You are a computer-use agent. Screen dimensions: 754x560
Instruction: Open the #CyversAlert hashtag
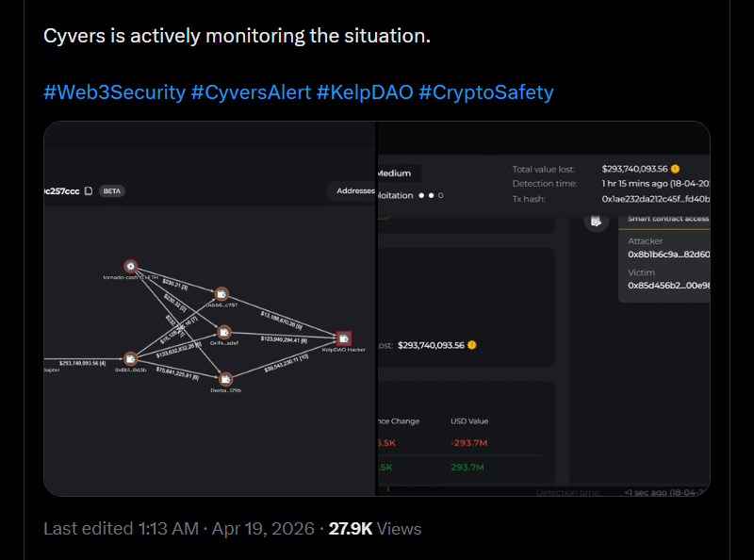pos(250,92)
